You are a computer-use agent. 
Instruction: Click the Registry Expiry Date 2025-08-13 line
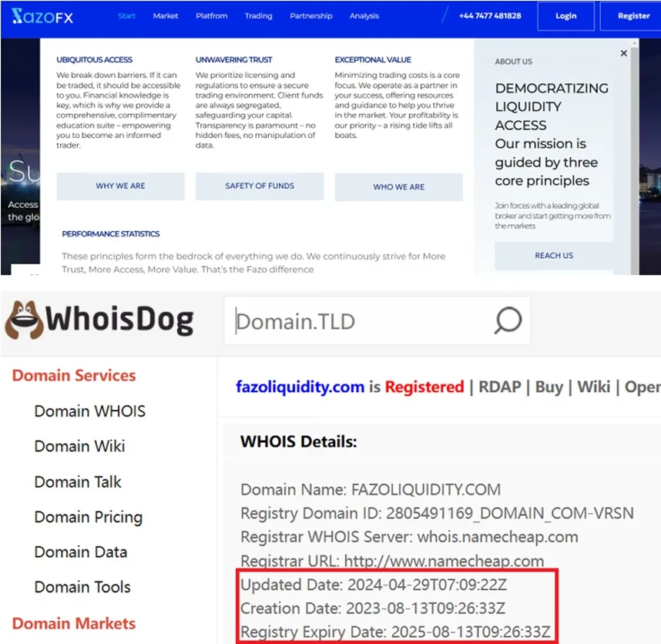click(x=395, y=632)
